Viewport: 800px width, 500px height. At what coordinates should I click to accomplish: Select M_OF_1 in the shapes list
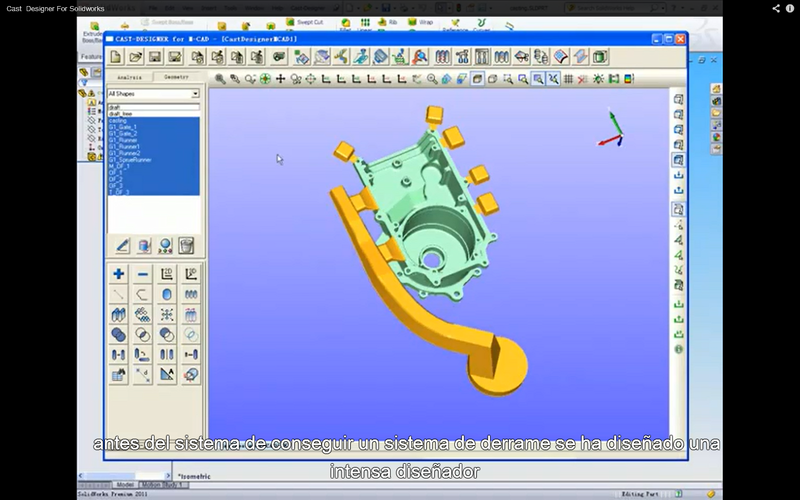point(153,166)
